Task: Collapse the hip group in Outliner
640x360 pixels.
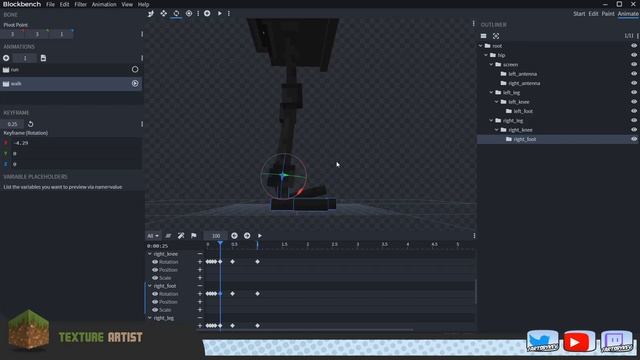Action: pos(486,55)
